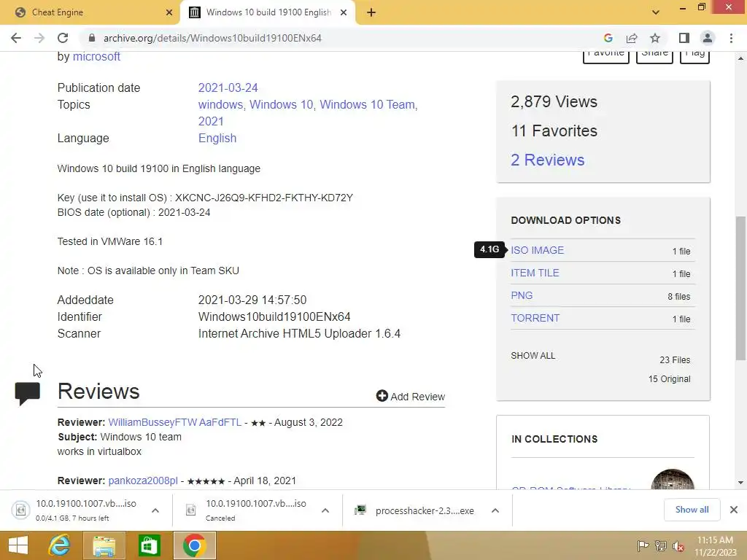Open File Explorer from taskbar

click(104, 545)
